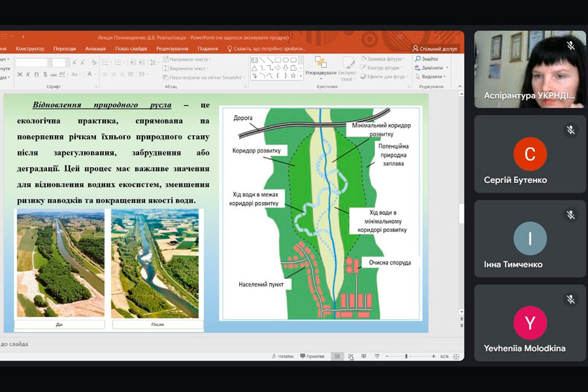Open the Виділити dropdown
588x392 pixels.
433,76
